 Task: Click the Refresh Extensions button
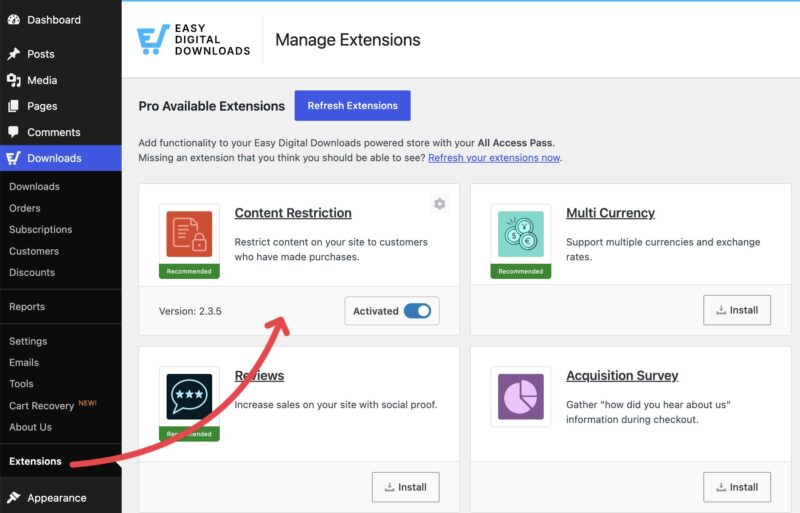coord(353,106)
